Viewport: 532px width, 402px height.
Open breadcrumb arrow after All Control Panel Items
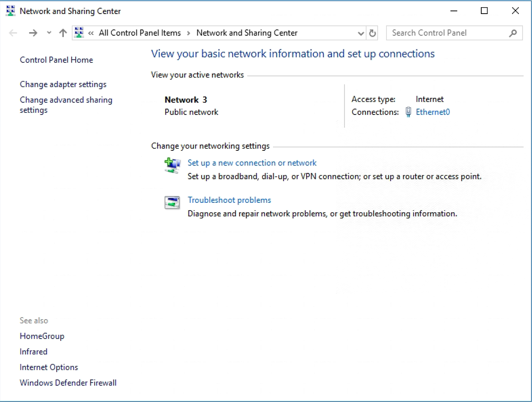(189, 33)
